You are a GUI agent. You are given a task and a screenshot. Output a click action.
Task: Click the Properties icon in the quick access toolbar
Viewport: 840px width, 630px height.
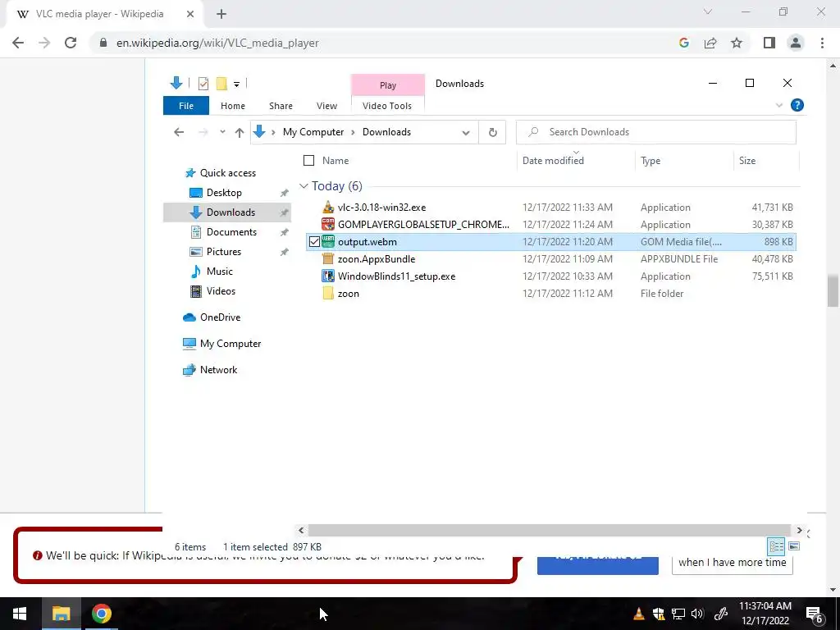point(203,84)
